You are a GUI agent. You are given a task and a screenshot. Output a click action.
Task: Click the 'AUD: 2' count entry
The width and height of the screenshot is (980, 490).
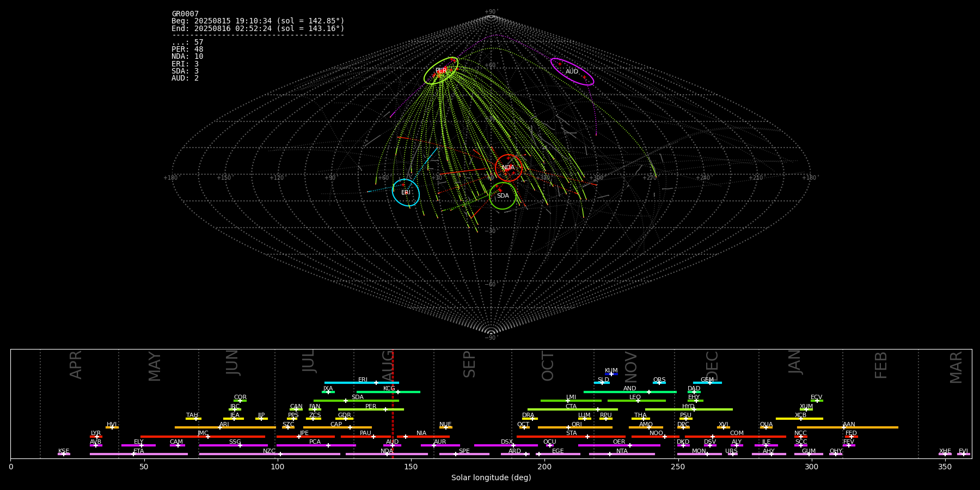[x=185, y=78]
